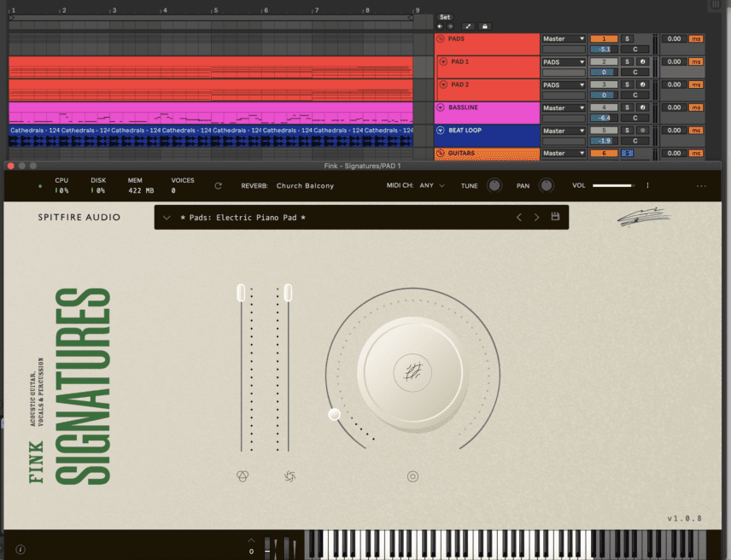Viewport: 731px width, 560px height.
Task: Click the PAD 2 track delay field 0.00
Action: coord(674,85)
